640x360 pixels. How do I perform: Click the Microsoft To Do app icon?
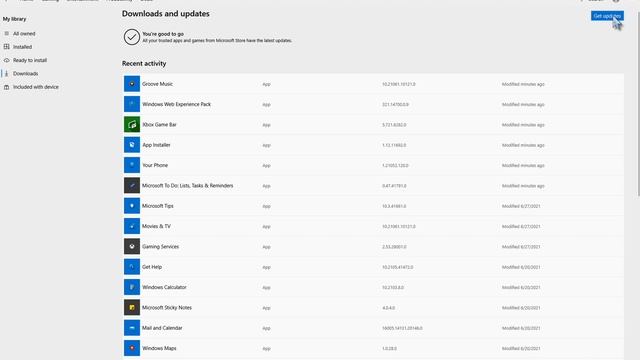click(132, 185)
